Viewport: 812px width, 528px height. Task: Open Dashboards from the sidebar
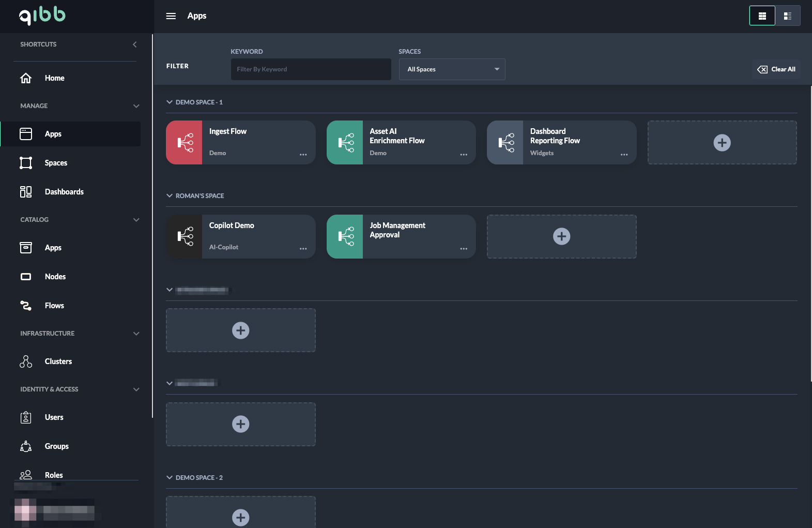click(x=64, y=192)
